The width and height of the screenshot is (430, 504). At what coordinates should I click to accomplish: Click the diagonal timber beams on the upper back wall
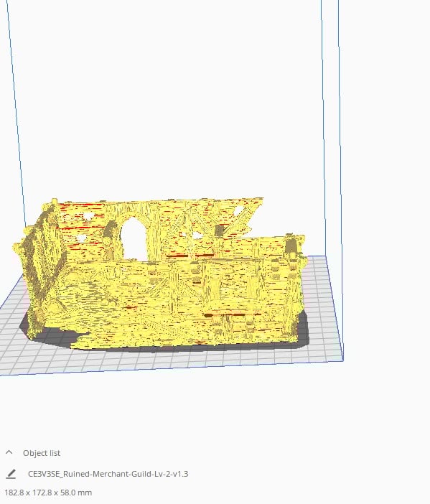(x=206, y=222)
